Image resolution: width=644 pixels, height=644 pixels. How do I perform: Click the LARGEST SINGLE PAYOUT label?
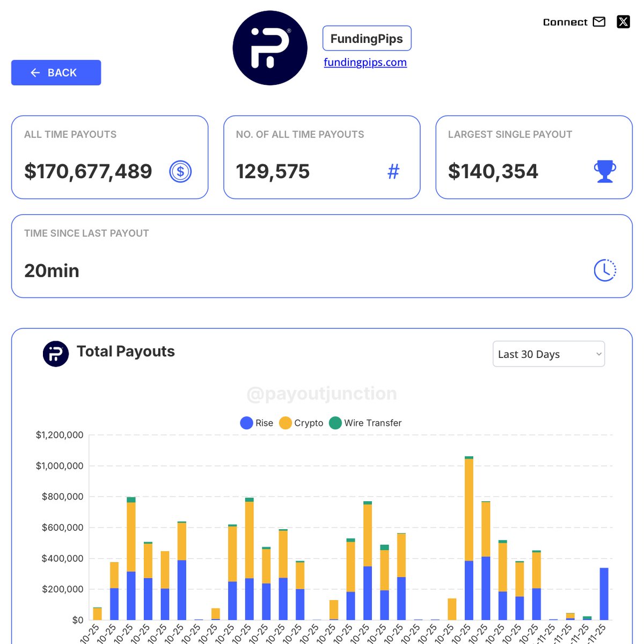pos(510,135)
